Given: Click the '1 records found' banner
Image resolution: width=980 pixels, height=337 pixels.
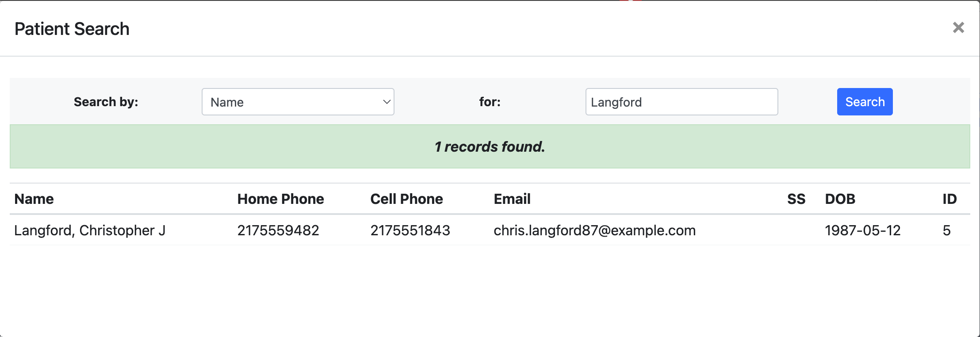Looking at the screenshot, I should [x=490, y=146].
